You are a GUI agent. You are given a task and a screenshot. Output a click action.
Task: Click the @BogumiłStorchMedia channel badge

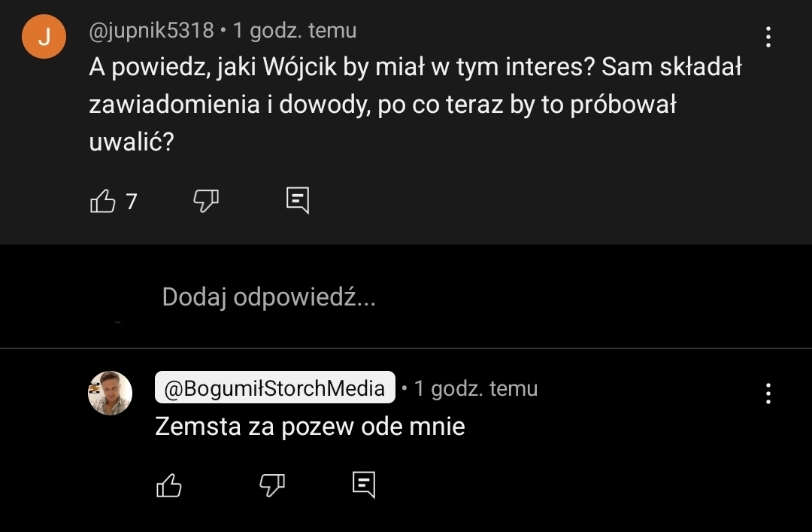pos(274,388)
